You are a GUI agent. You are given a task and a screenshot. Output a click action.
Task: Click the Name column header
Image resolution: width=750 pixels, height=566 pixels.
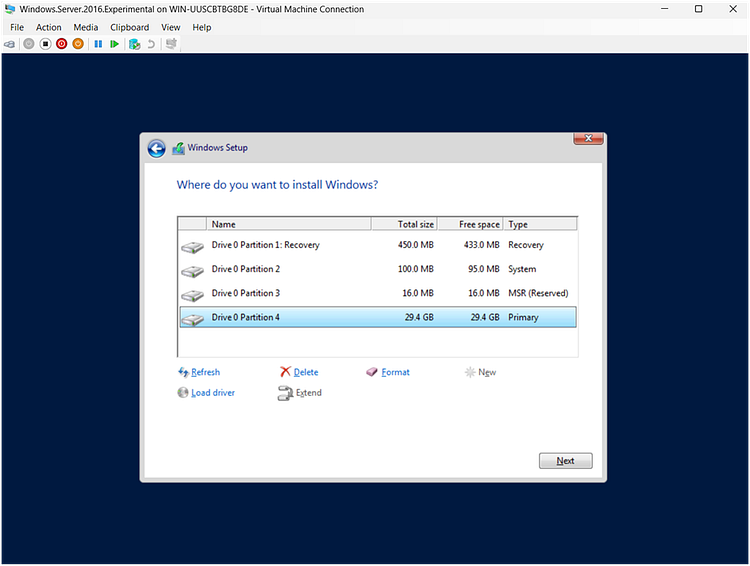point(289,224)
